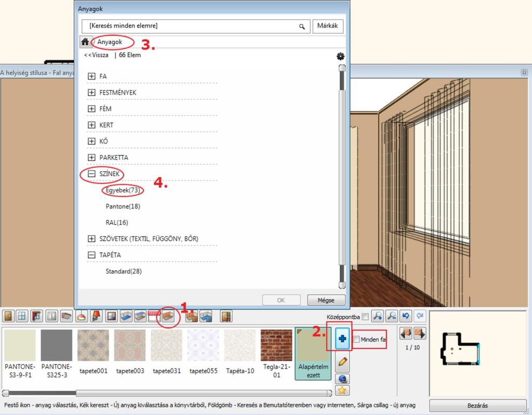This screenshot has height=415, width=532.
Task: Select the ceiling lamp icon
Action: pyautogui.click(x=82, y=316)
